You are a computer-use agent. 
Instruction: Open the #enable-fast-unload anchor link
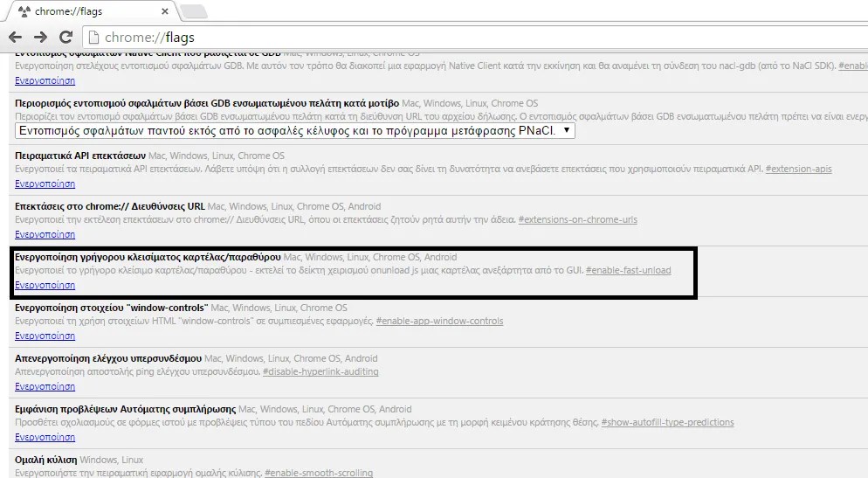pyautogui.click(x=629, y=270)
